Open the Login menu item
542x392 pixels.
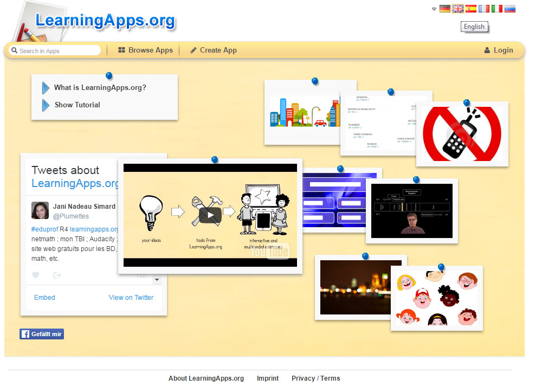tap(499, 50)
